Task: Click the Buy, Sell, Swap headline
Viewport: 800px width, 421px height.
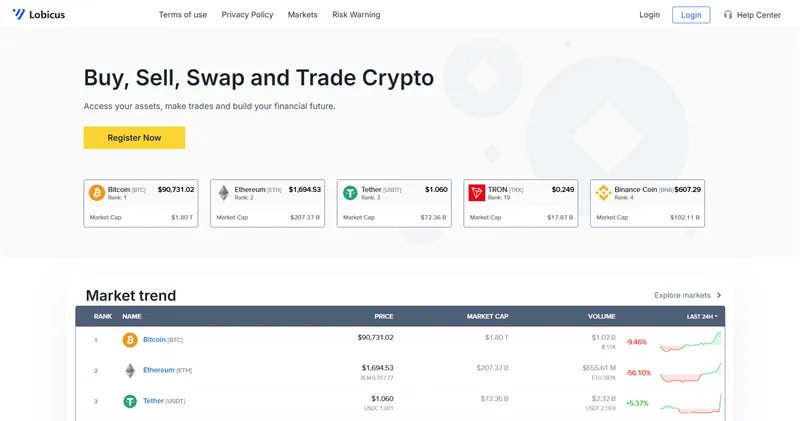Action: pos(259,78)
